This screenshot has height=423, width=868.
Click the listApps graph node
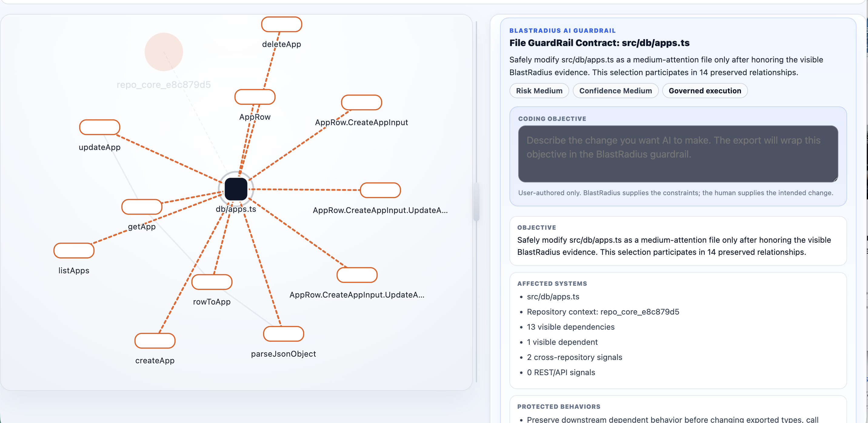74,251
